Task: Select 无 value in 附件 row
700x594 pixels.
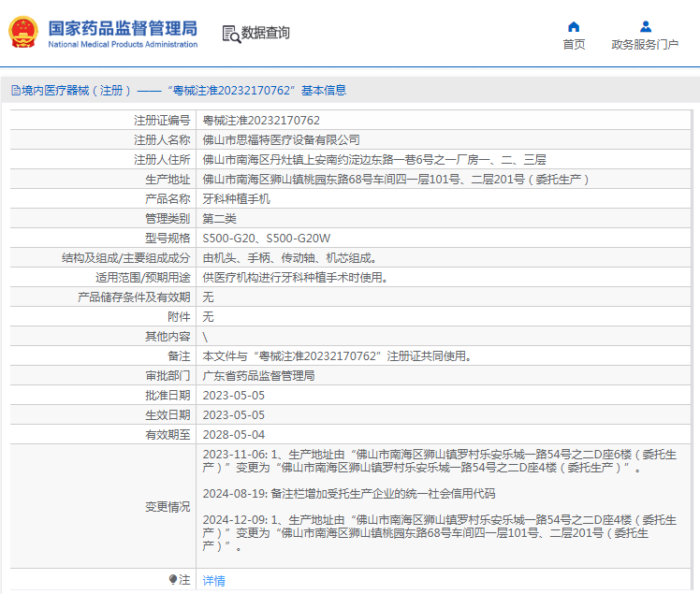Action: click(208, 316)
